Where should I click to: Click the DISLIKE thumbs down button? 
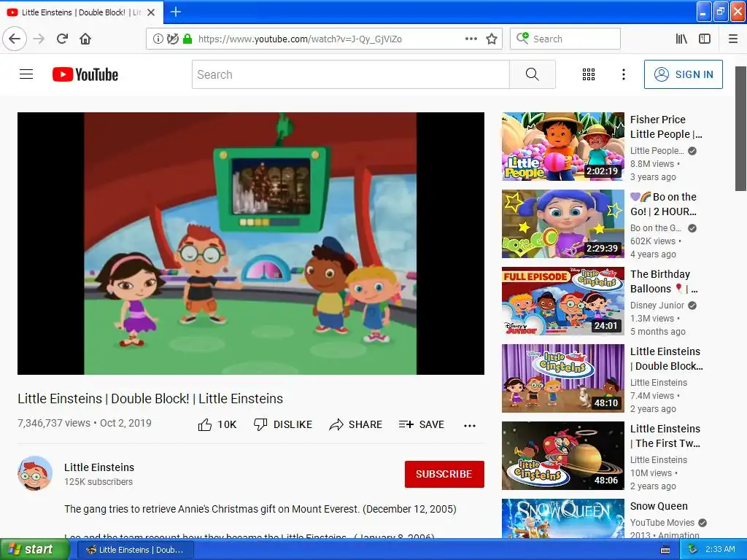pos(282,424)
